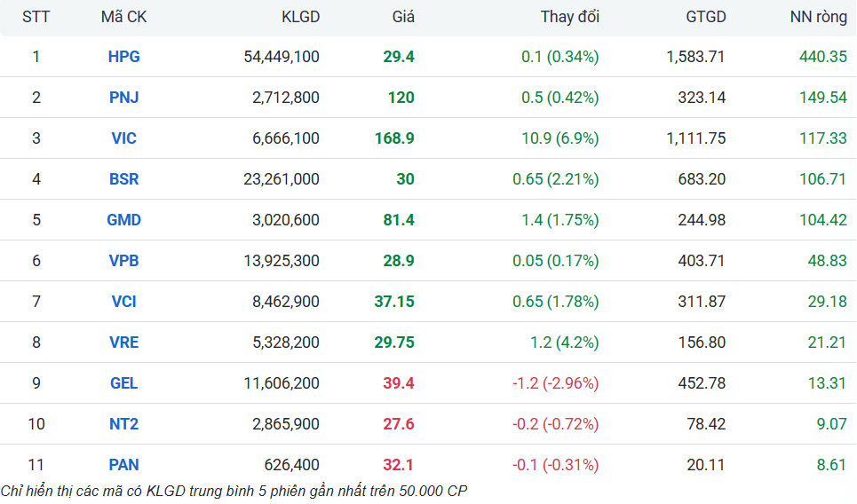Screen dimensions: 857x504
Task: Click VCI price 37.15
Action: pos(394,302)
